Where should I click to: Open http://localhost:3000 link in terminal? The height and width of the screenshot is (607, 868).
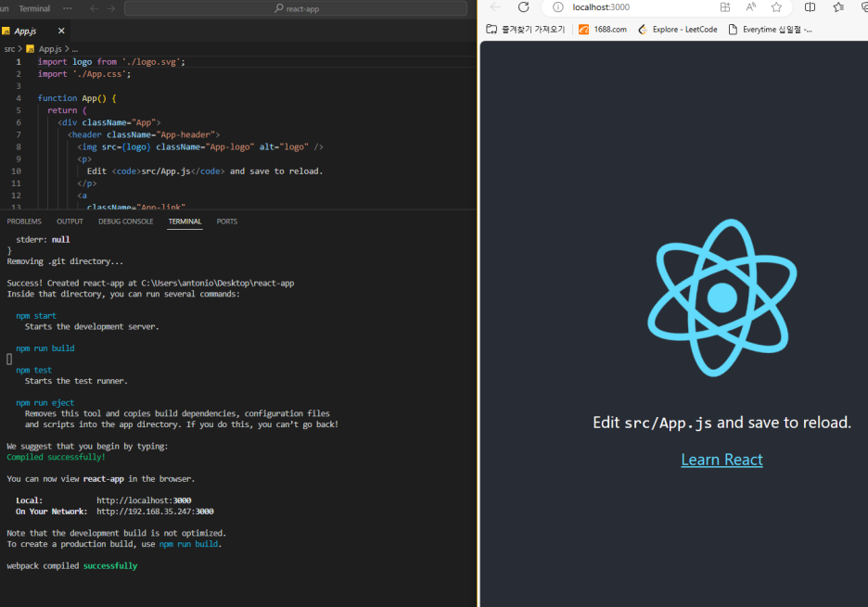(144, 500)
